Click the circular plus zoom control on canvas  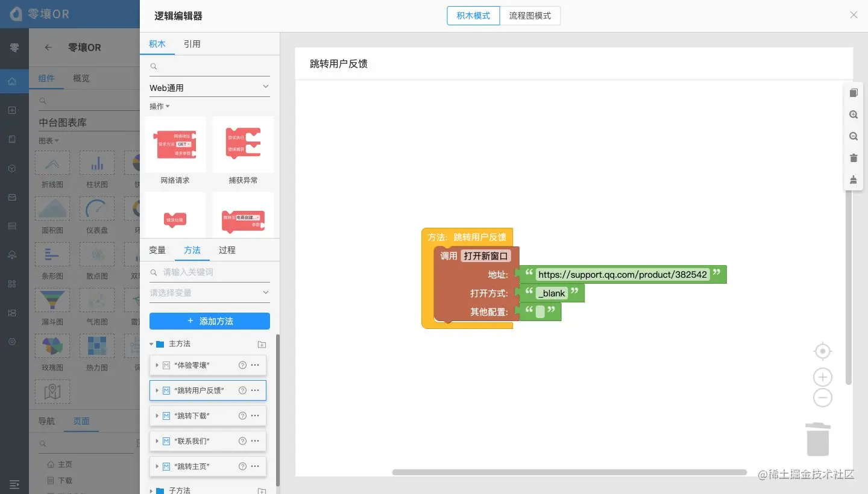(x=823, y=377)
